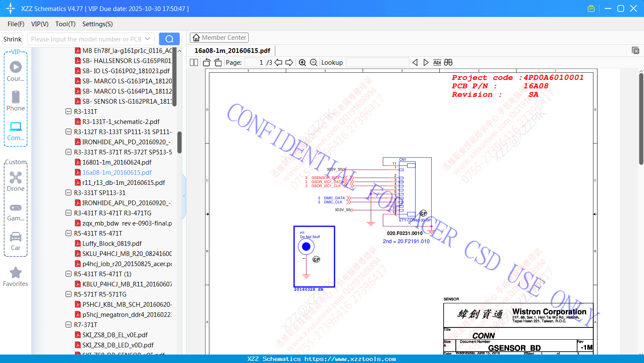Screen dimensions: 644x363
Task: Open the Tool(T) menu
Action: coord(66,24)
